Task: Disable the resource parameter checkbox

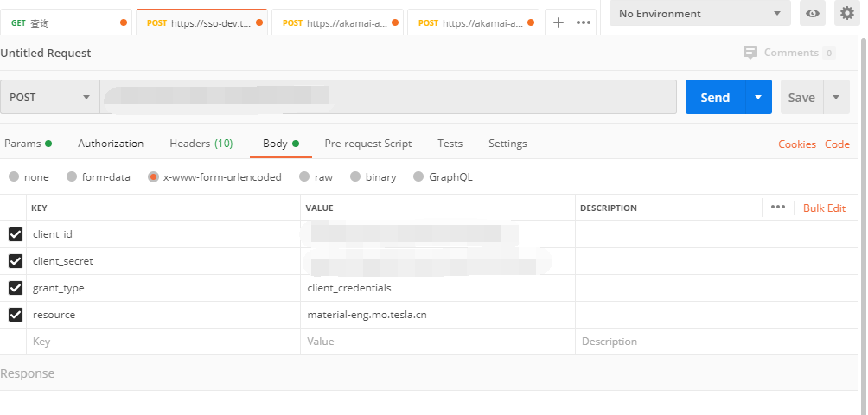Action: 16,315
